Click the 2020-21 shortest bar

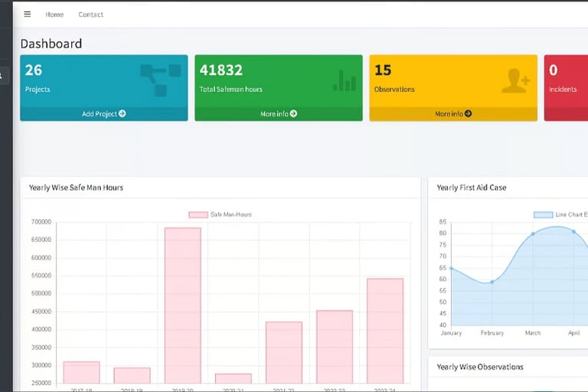[x=234, y=378]
